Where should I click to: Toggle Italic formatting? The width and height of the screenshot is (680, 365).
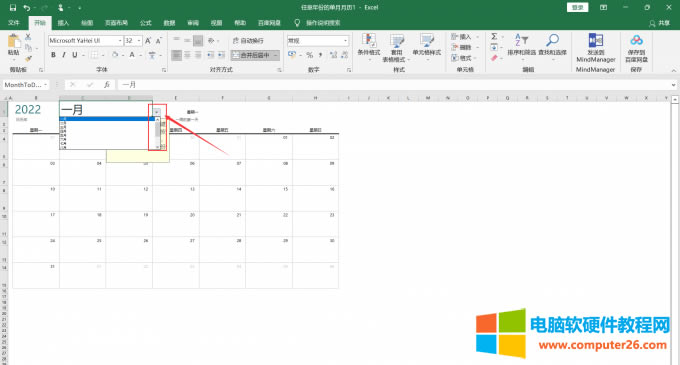(64, 55)
